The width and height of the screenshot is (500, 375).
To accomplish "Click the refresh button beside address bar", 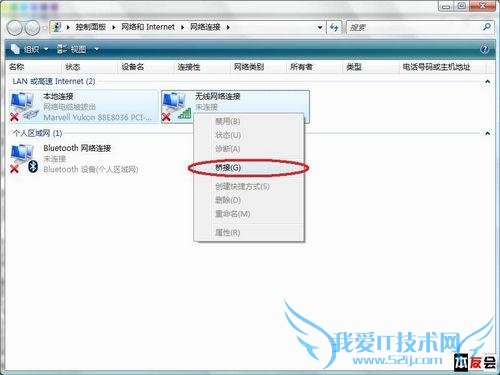I will pos(334,27).
